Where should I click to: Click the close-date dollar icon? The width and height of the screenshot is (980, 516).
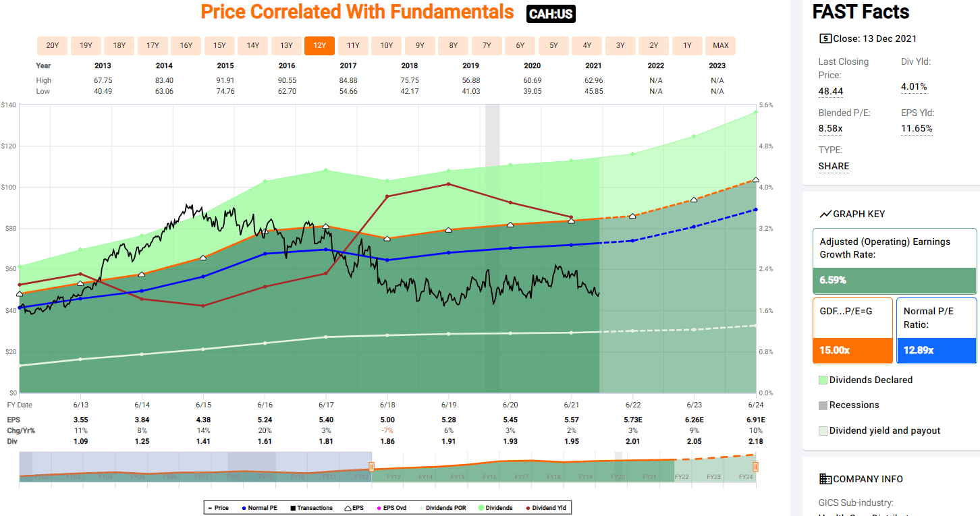tap(825, 38)
